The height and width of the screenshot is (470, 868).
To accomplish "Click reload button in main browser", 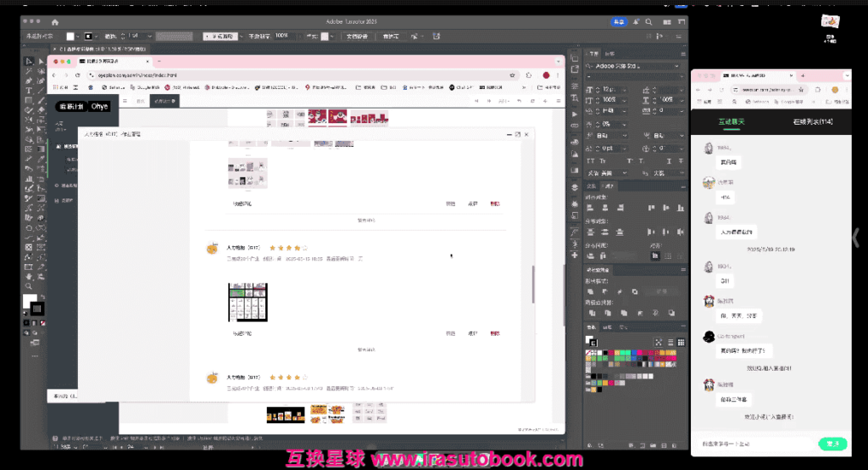I will coord(77,75).
